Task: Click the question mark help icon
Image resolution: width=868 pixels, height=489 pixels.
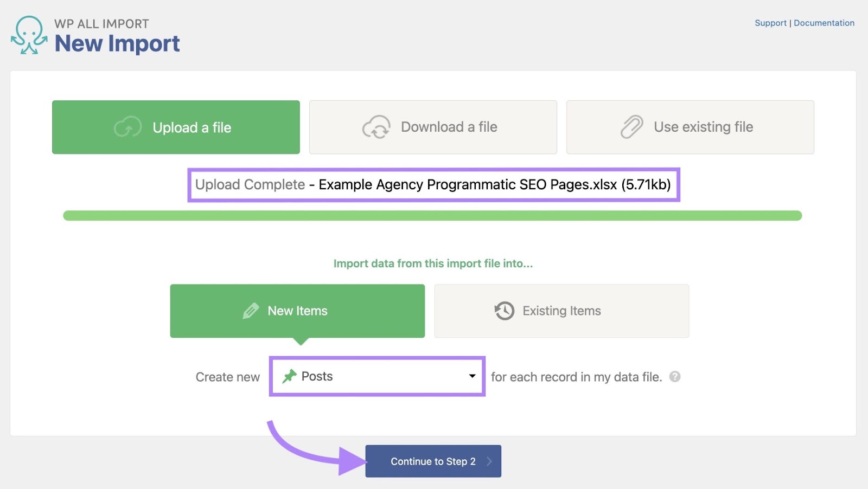Action: 675,377
